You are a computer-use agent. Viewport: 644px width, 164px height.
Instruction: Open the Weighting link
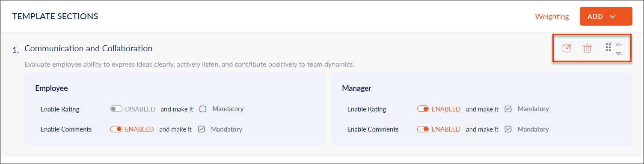click(x=552, y=17)
